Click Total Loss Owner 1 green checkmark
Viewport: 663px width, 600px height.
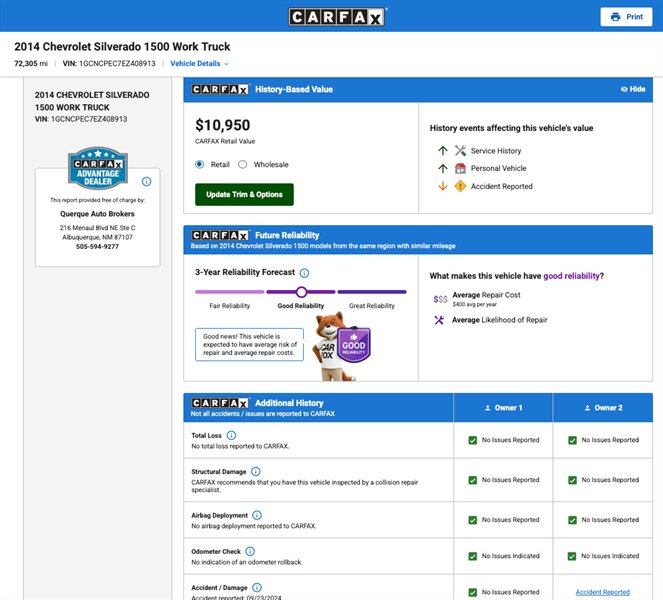pyautogui.click(x=473, y=440)
